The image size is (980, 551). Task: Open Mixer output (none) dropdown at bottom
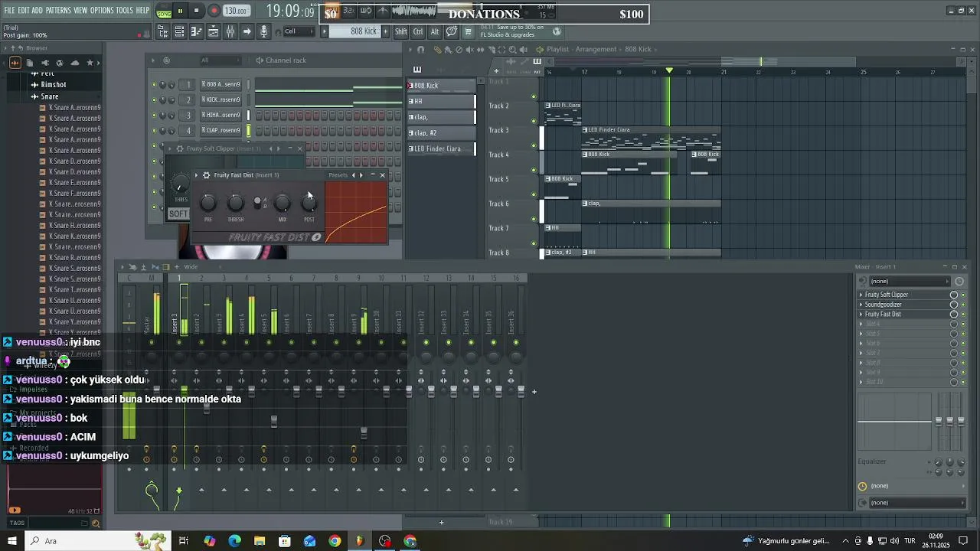918,503
